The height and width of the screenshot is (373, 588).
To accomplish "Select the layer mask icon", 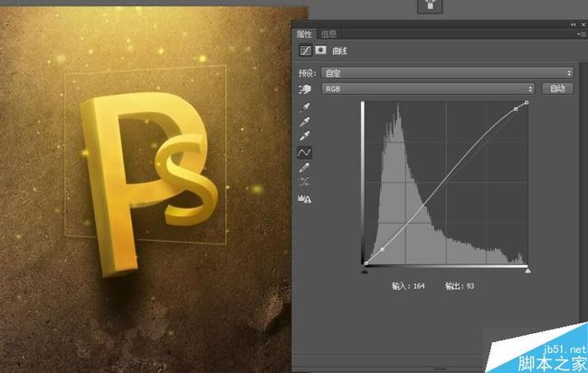I will (x=320, y=51).
